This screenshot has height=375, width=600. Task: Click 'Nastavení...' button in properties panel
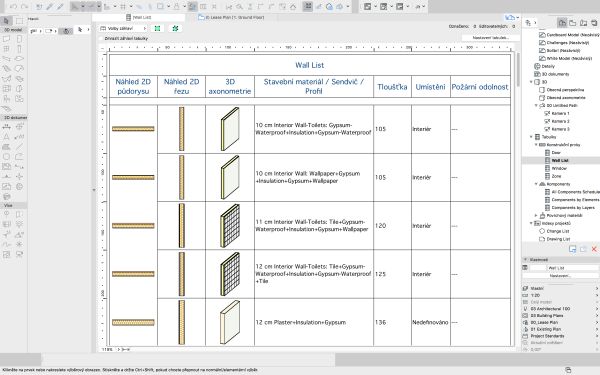click(x=560, y=276)
